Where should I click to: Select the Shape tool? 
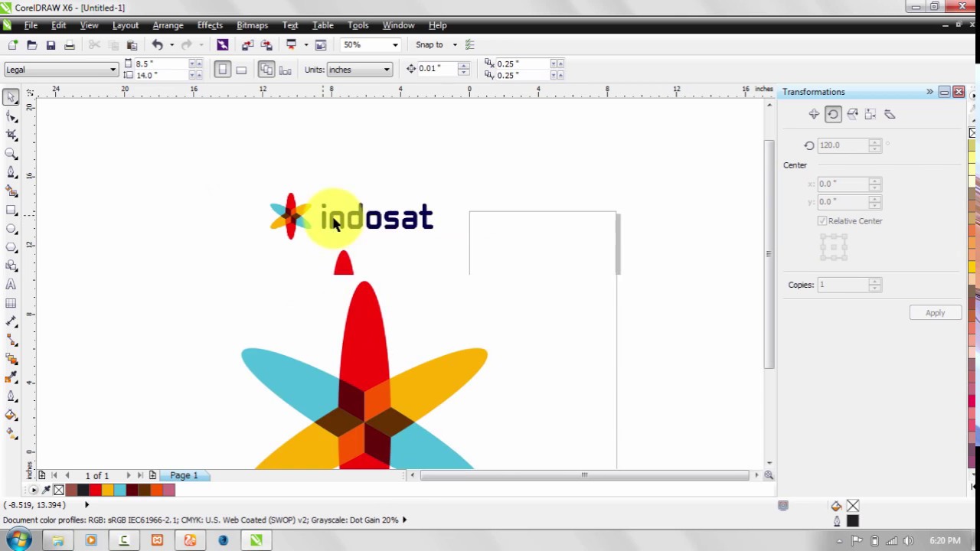[11, 116]
